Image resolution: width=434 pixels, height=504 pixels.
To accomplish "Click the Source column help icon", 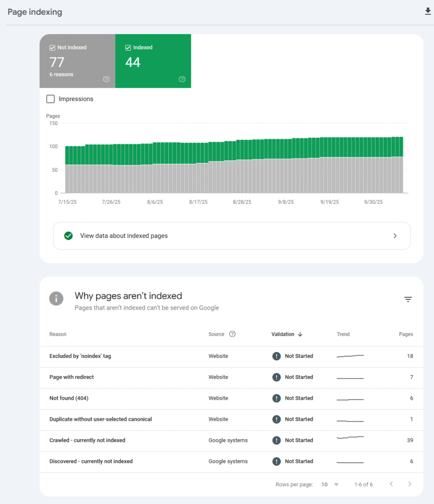I will click(233, 334).
